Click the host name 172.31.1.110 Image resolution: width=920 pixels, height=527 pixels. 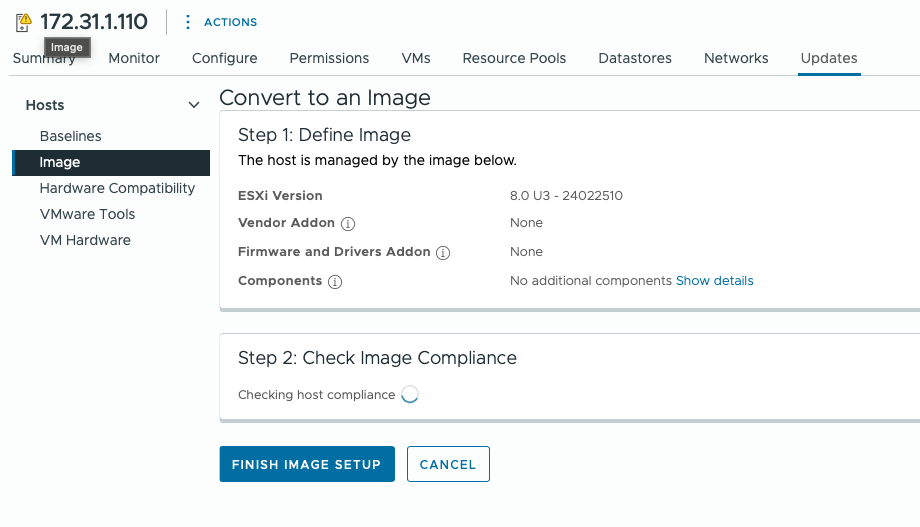point(94,22)
